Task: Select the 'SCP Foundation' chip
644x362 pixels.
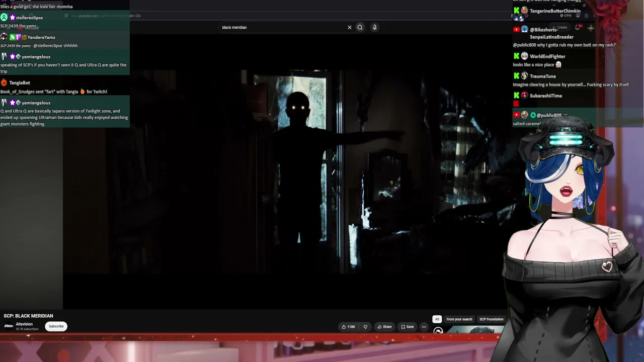Action: click(492, 319)
